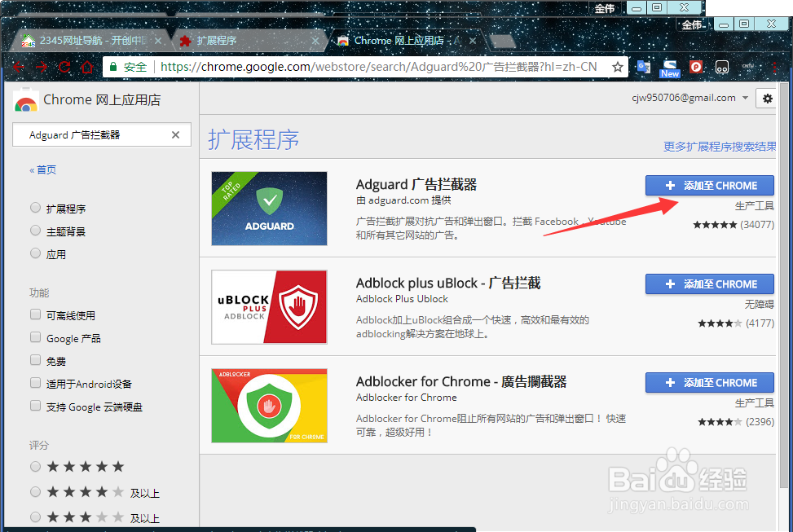Click the Chrome Web Store logo
This screenshot has width=793, height=532.
point(26,100)
